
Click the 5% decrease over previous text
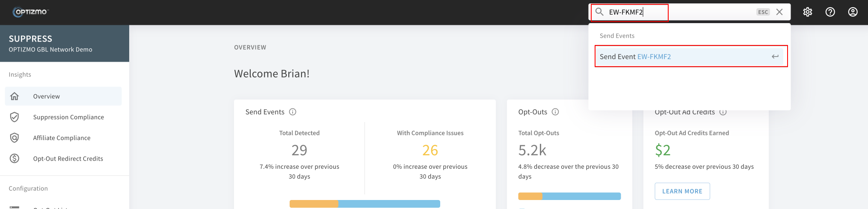704,167
